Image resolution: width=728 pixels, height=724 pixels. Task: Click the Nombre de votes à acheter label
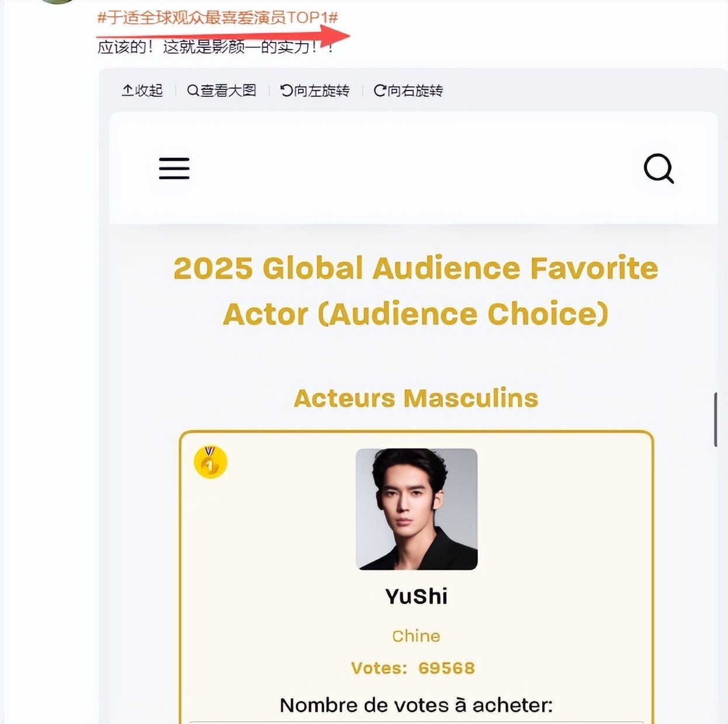[x=416, y=705]
